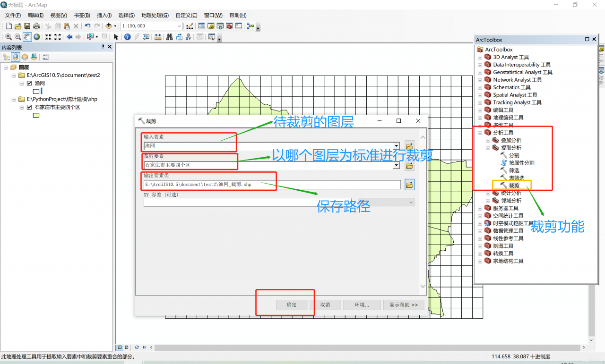Viewport: 605px width, 364px height.
Task: Select the Identify tool
Action: pyautogui.click(x=128, y=37)
